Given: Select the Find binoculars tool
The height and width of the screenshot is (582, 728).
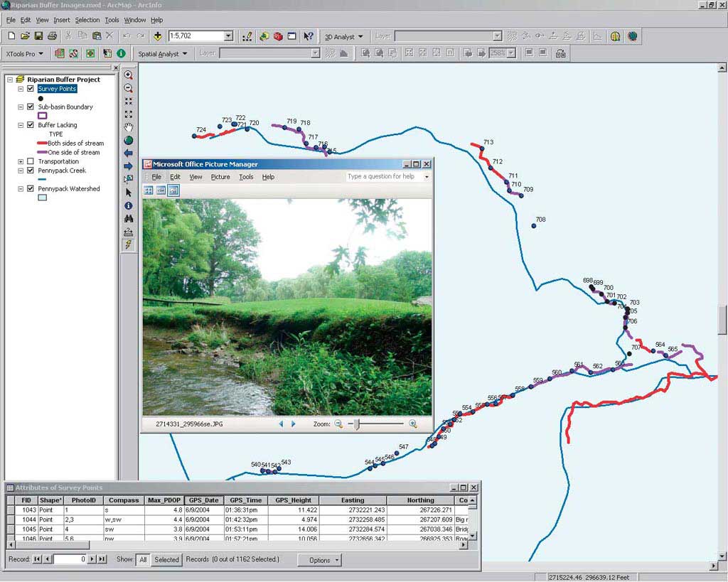Looking at the screenshot, I should [129, 218].
